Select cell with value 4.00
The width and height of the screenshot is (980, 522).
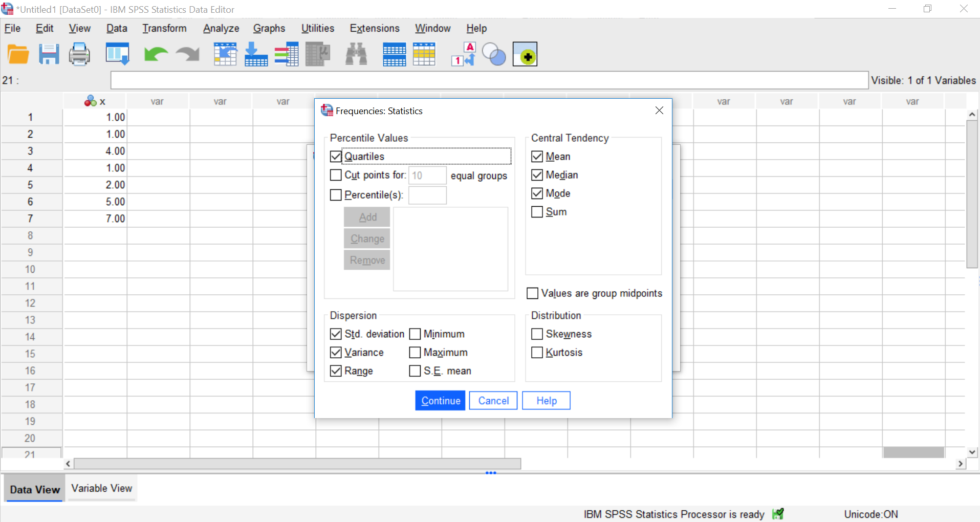click(95, 151)
